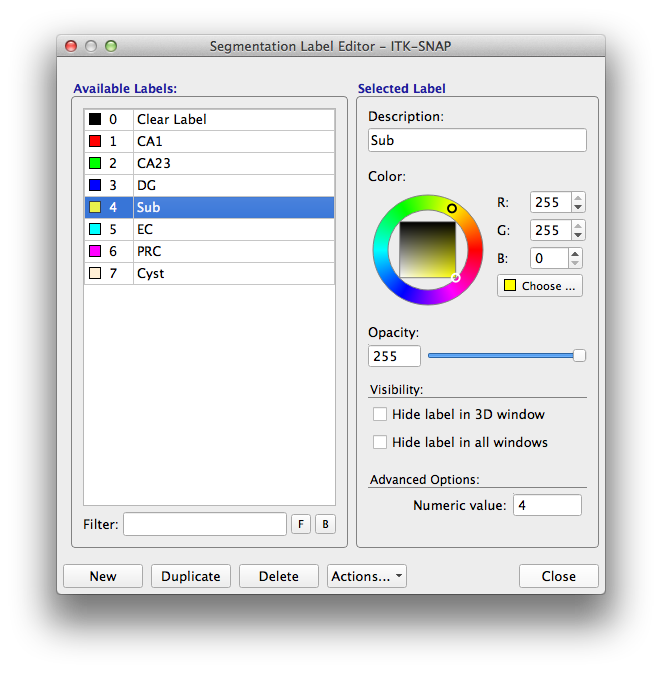The image size is (662, 673).
Task: Decrease the B value with down arrow
Action: tap(575, 263)
